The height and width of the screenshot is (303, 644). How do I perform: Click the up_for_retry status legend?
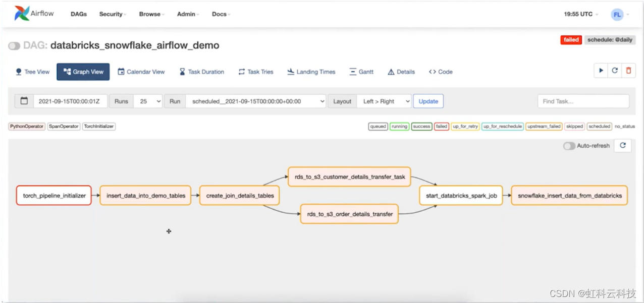pyautogui.click(x=465, y=127)
